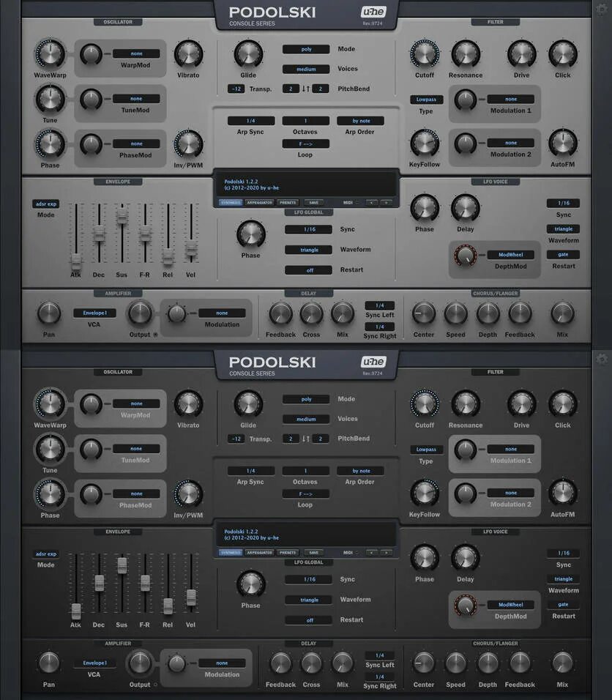Open Modulation 2 'none' selector, dark-skin Podolski
This screenshot has width=612, height=700.
[511, 493]
